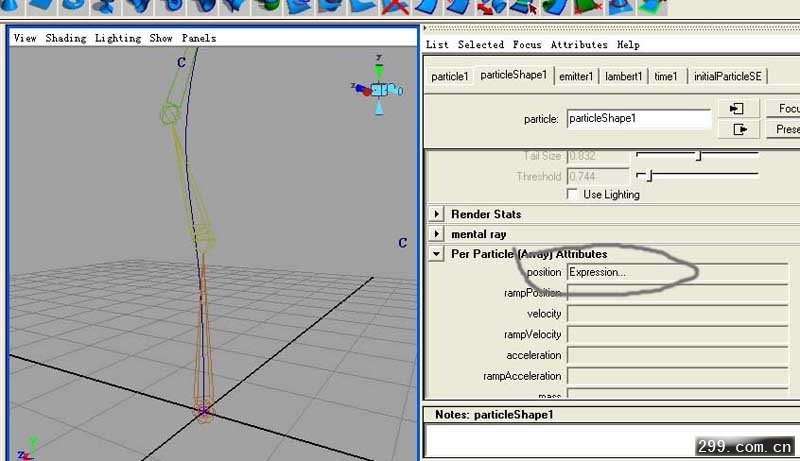
Task: Open the Focus menu
Action: click(x=527, y=44)
